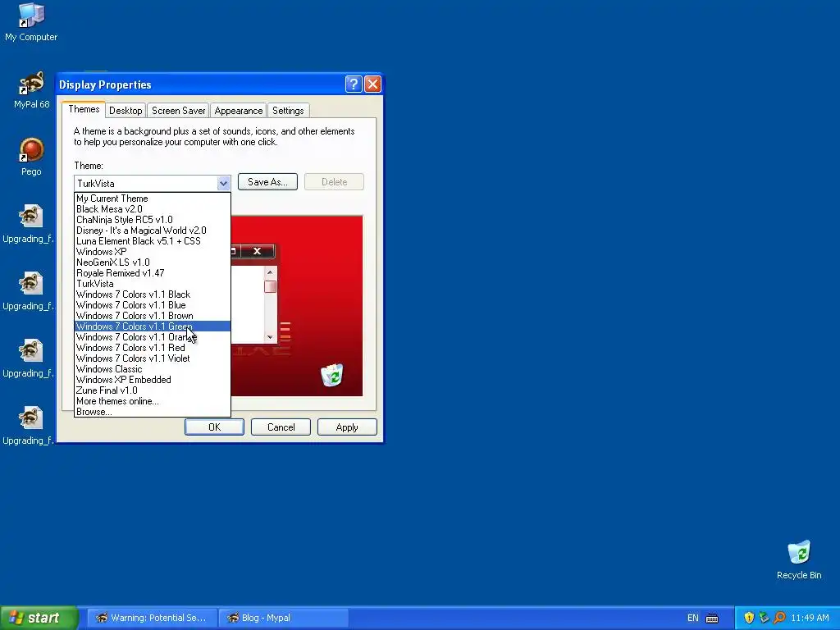Image resolution: width=840 pixels, height=630 pixels.
Task: Click More themes online... entry
Action: click(152, 401)
